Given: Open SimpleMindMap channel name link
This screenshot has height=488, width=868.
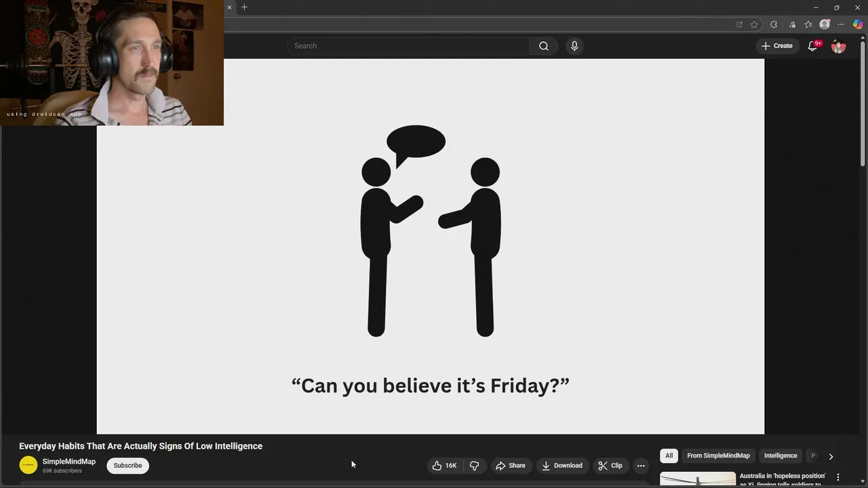Looking at the screenshot, I should coord(69,462).
